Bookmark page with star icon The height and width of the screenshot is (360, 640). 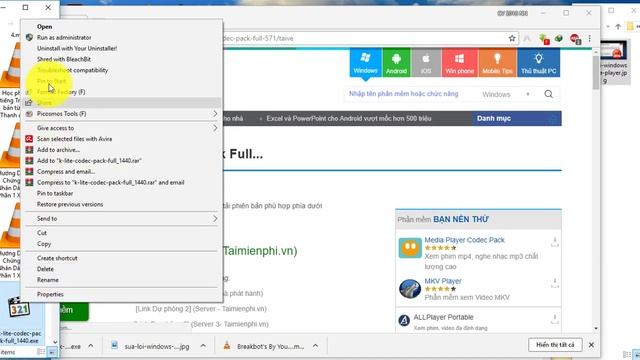pyautogui.click(x=512, y=38)
